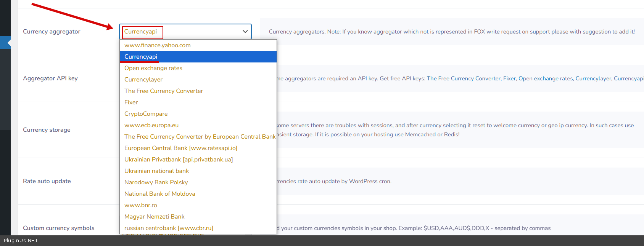Pick Magyar Nemzeti Bank from dropdown
This screenshot has height=246, width=644.
(155, 217)
